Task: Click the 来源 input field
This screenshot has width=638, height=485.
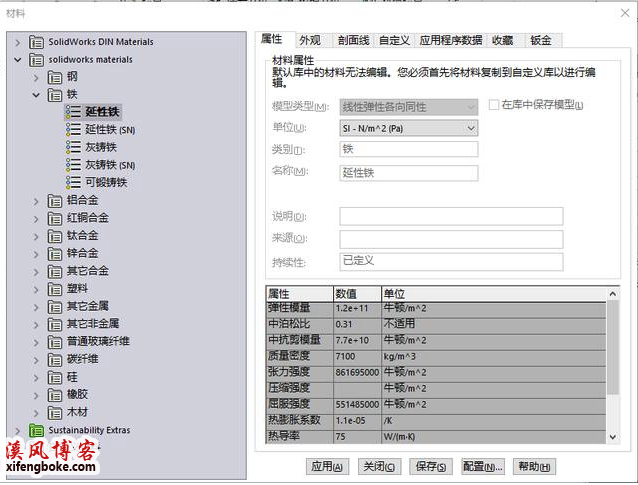Action: (x=451, y=239)
